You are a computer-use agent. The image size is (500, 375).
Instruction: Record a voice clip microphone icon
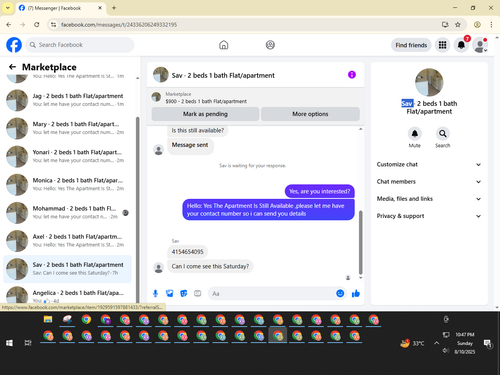(155, 293)
